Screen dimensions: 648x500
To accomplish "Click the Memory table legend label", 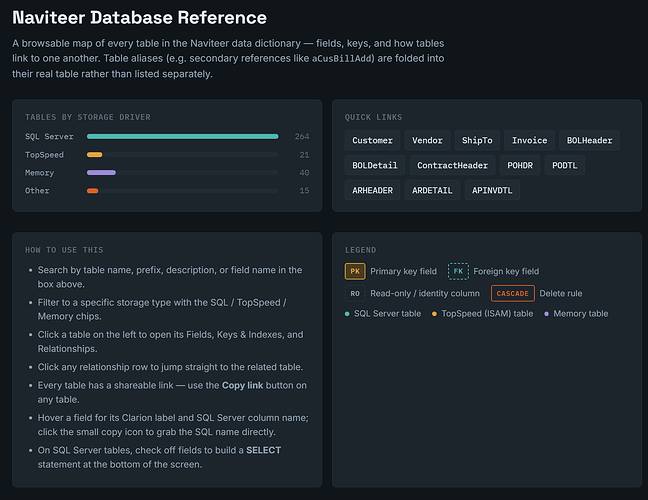I will (581, 314).
